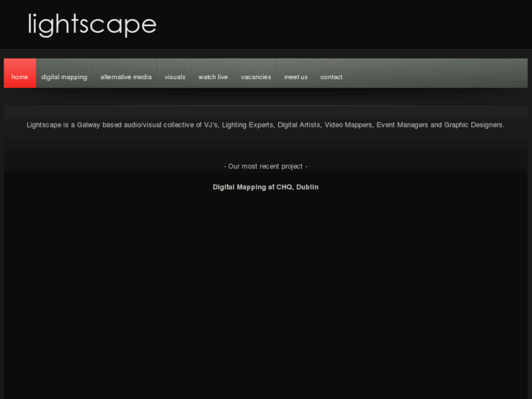Open the alternative media section

126,73
